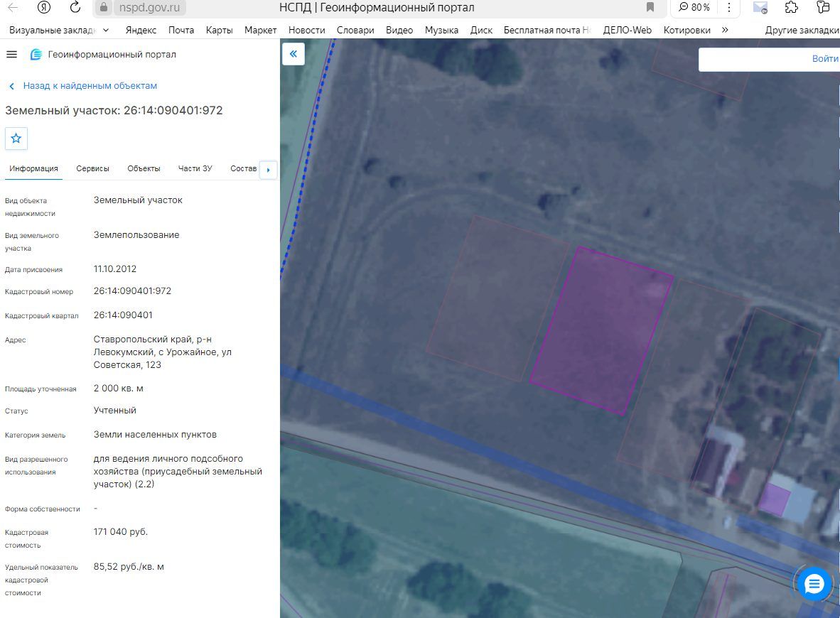840x618 pixels.
Task: Switch to the Объекты tab
Action: (144, 168)
